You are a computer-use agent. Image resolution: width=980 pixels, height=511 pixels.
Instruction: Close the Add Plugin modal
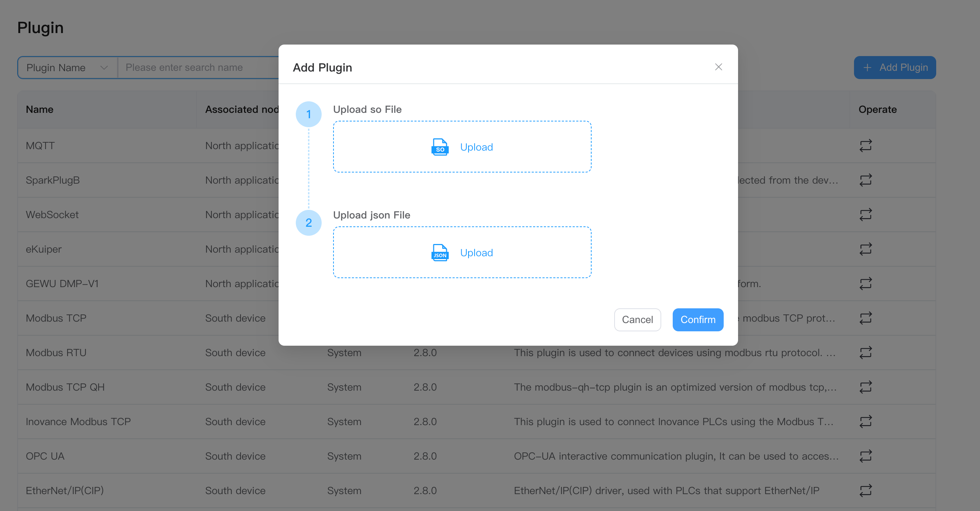point(718,66)
